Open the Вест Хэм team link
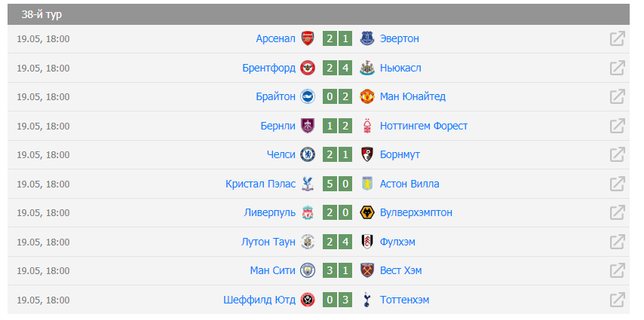The height and width of the screenshot is (320, 644). pos(400,271)
